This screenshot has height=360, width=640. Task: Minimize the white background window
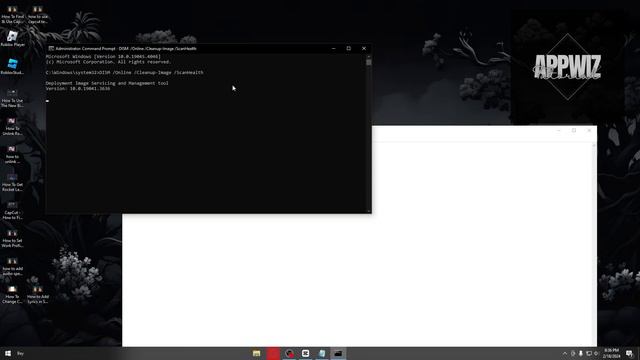click(558, 130)
